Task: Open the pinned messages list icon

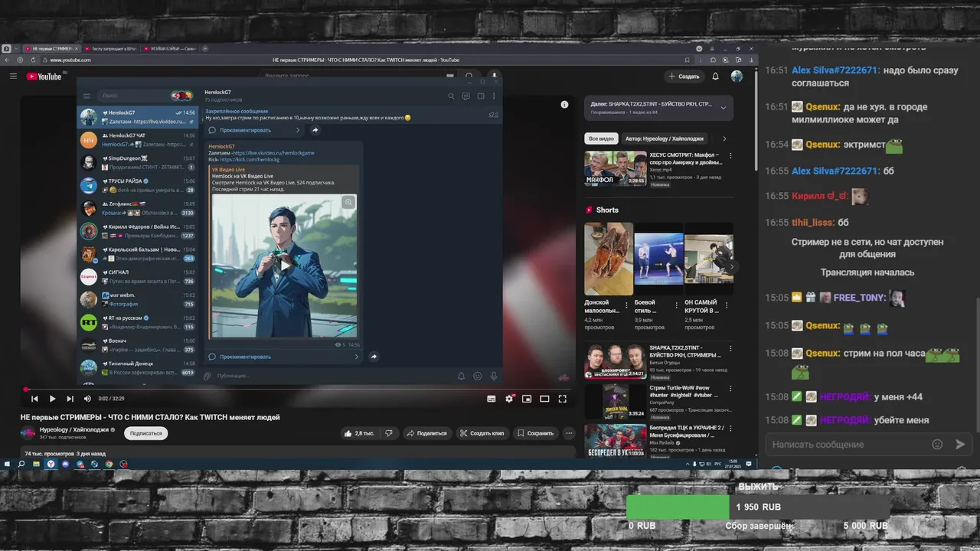Action: click(492, 115)
